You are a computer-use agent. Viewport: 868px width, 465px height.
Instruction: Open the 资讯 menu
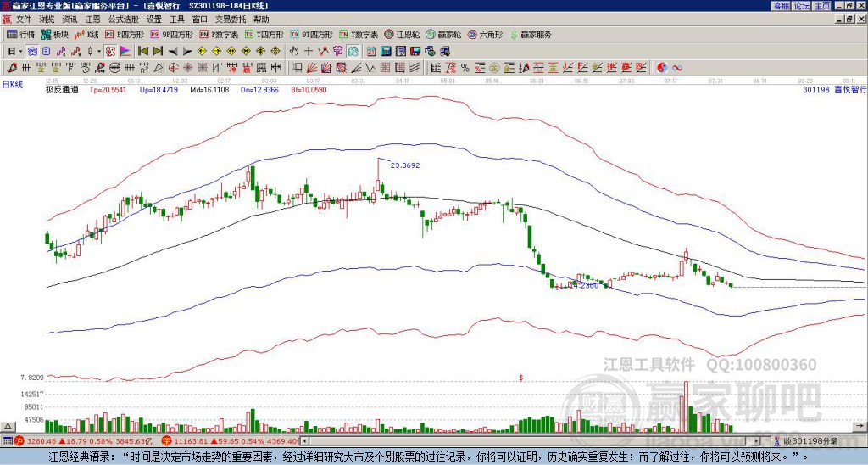click(70, 20)
